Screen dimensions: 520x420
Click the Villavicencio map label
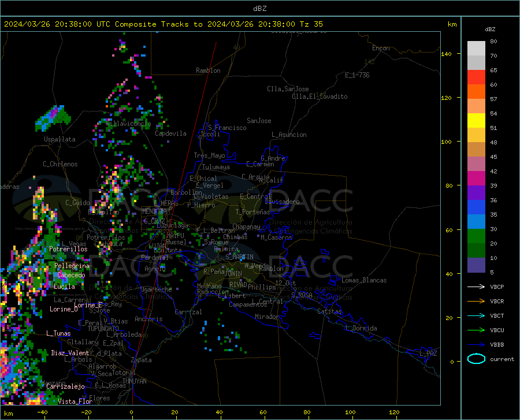tap(129, 124)
